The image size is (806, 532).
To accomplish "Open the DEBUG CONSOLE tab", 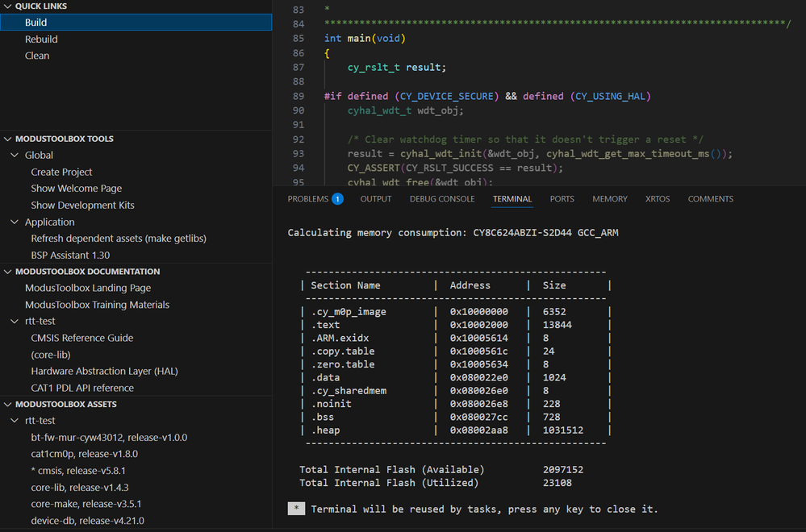I will (442, 198).
